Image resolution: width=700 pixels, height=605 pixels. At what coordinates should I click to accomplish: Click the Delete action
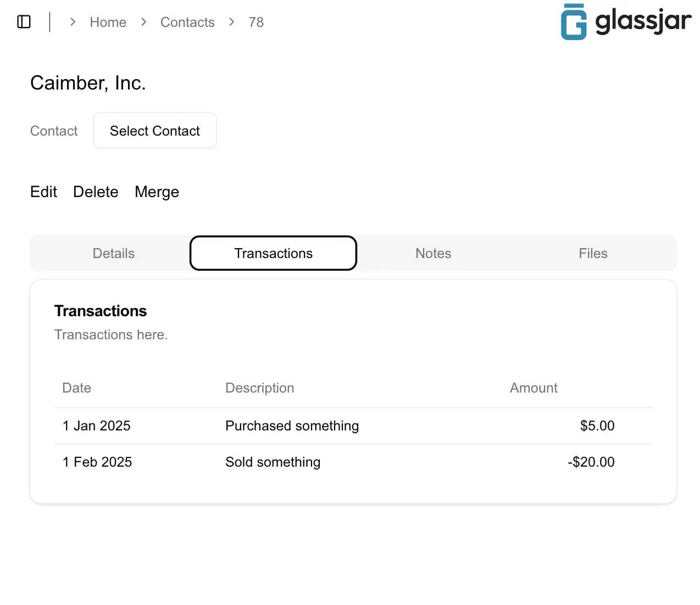pyautogui.click(x=96, y=192)
